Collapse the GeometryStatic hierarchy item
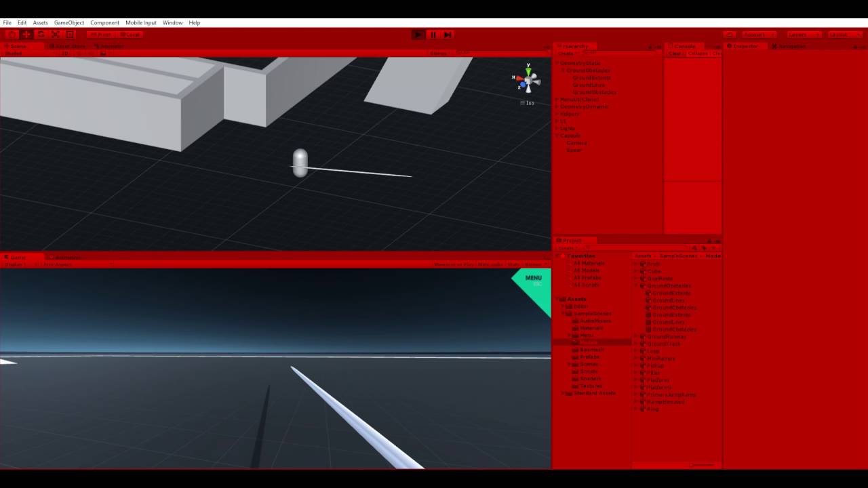The width and height of the screenshot is (868, 488). click(557, 63)
